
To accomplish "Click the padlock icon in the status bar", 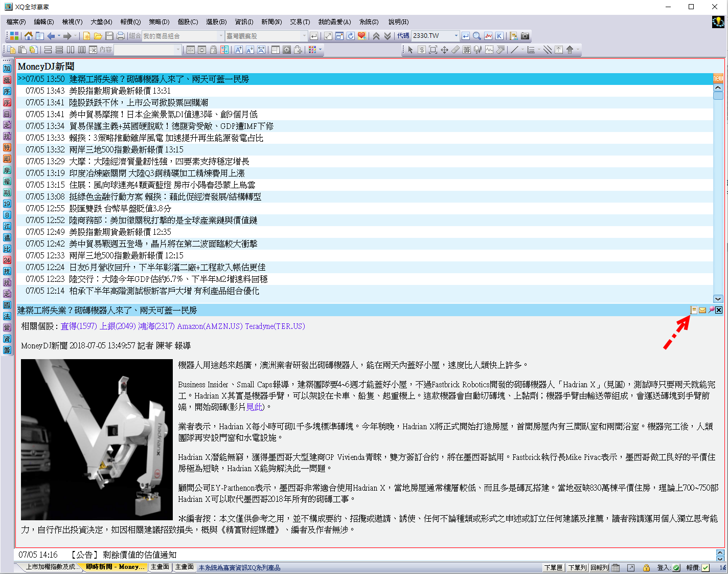I will 646,567.
